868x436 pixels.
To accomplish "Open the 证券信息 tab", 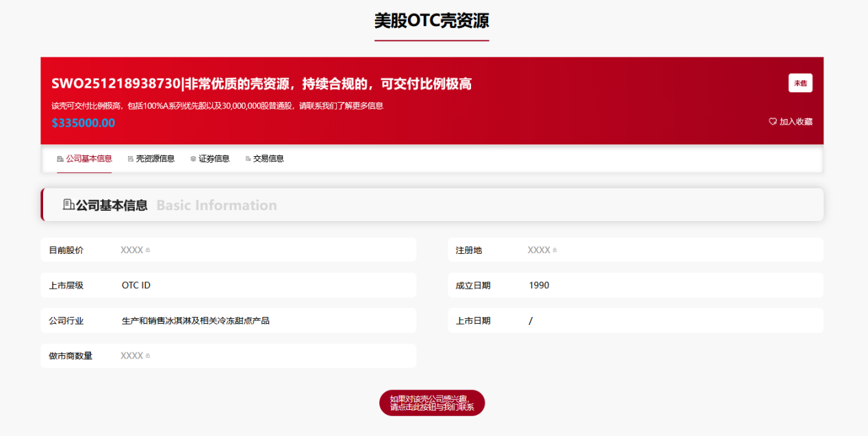I will tap(214, 159).
